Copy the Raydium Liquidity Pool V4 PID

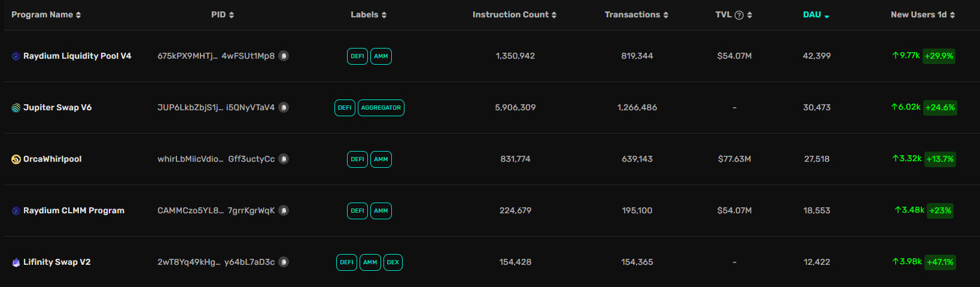284,56
